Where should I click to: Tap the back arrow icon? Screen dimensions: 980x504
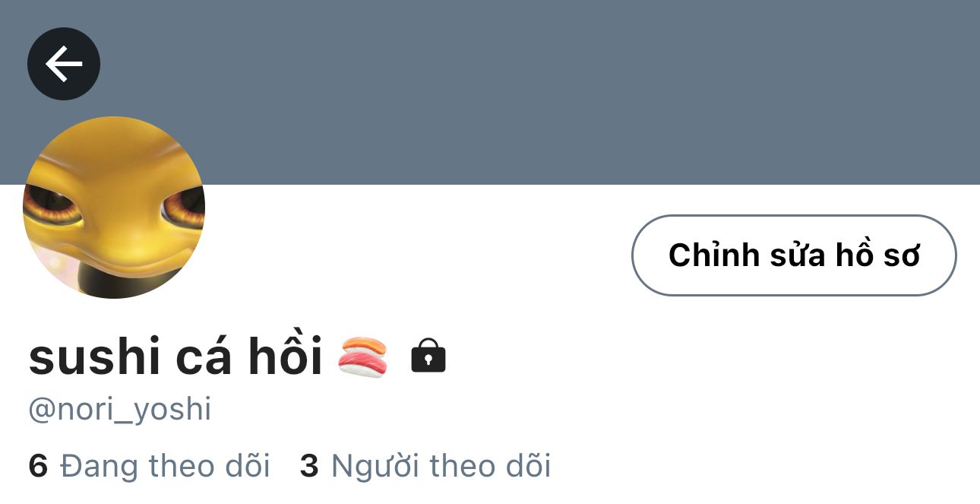64,64
